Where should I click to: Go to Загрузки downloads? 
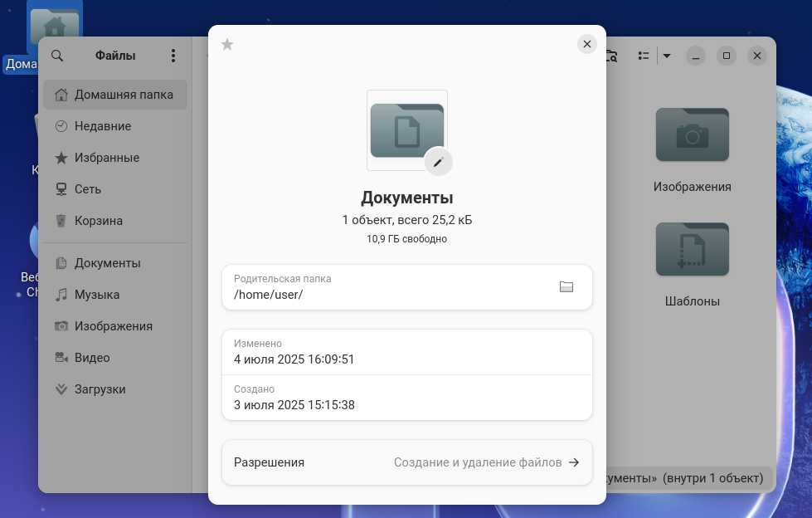100,389
